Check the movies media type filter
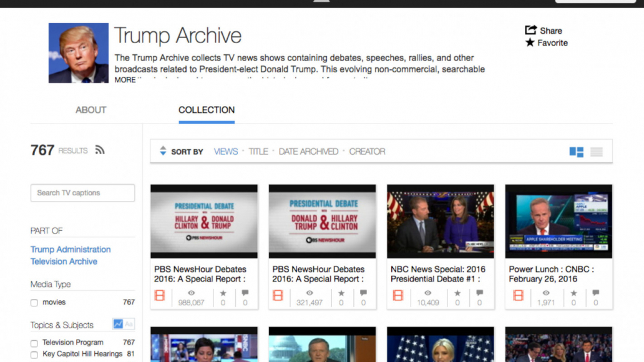Image resolution: width=644 pixels, height=362 pixels. click(x=34, y=303)
